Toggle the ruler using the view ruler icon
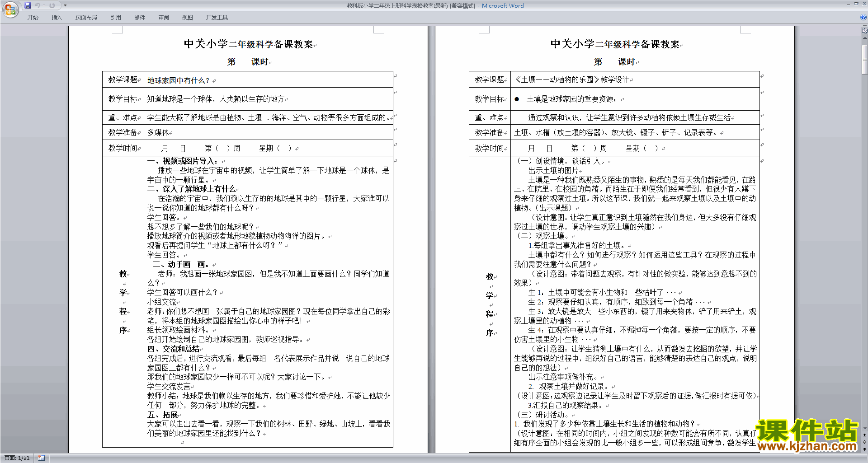The image size is (868, 463). coord(864,31)
